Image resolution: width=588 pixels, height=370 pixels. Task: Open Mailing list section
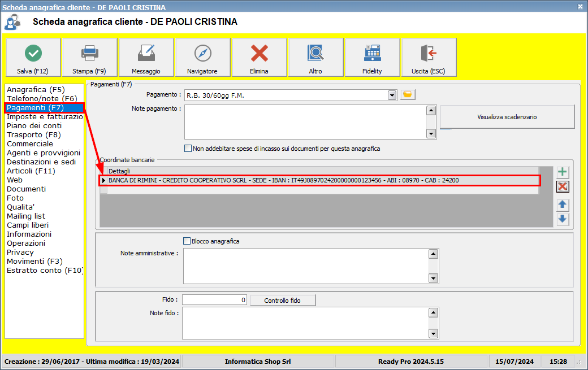coord(26,216)
